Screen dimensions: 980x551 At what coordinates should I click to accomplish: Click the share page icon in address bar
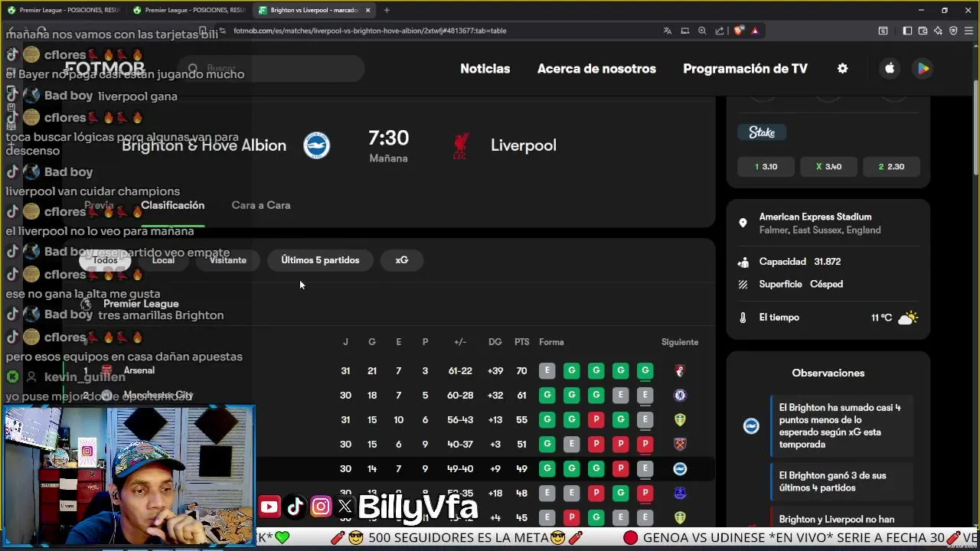720,31
